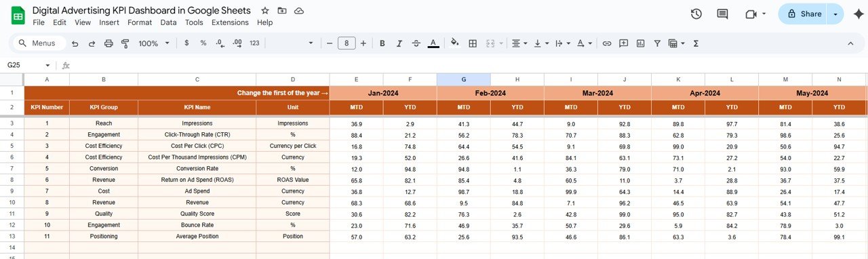Select the May-2024 header cell

812,93
